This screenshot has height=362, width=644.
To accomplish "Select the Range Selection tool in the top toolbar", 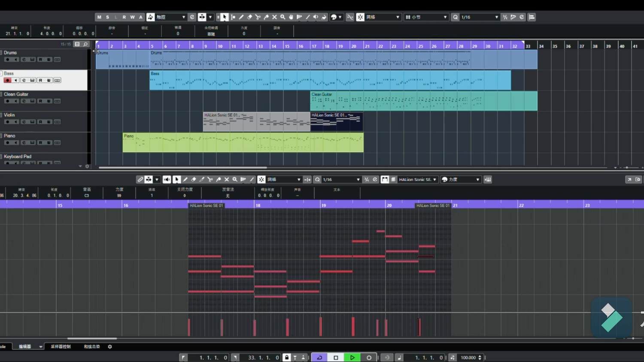I will 233,17.
